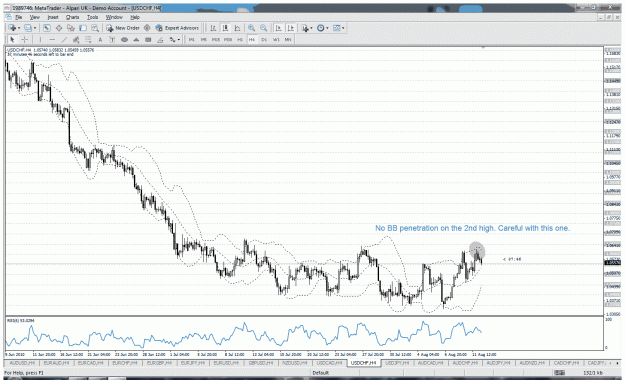Image resolution: width=625 pixels, height=380 pixels.
Task: Switch chart to Bar Chart mode
Action: click(x=213, y=28)
